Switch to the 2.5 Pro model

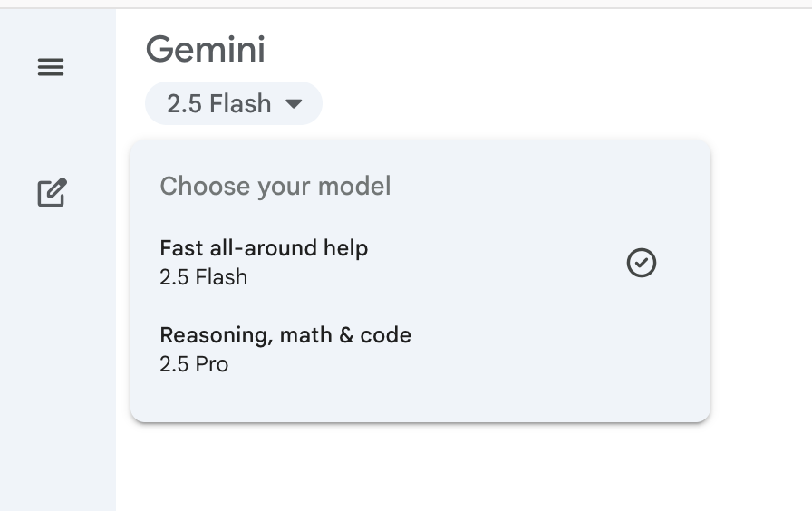point(194,364)
